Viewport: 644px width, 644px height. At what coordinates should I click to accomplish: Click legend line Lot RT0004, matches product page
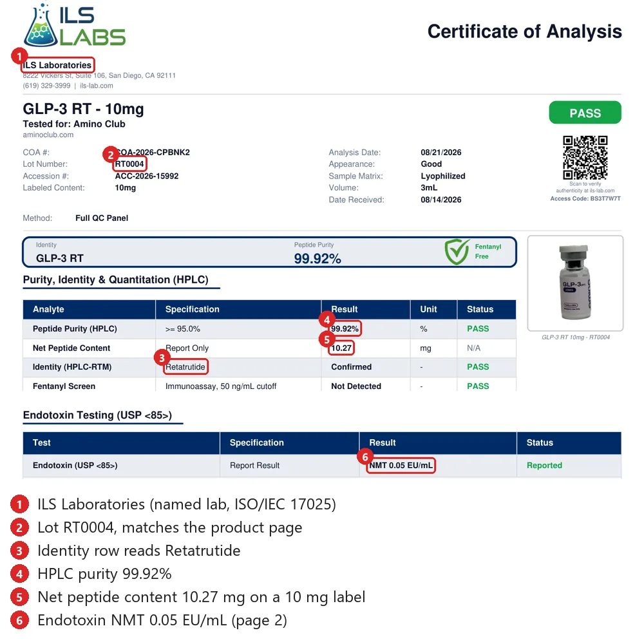click(169, 528)
